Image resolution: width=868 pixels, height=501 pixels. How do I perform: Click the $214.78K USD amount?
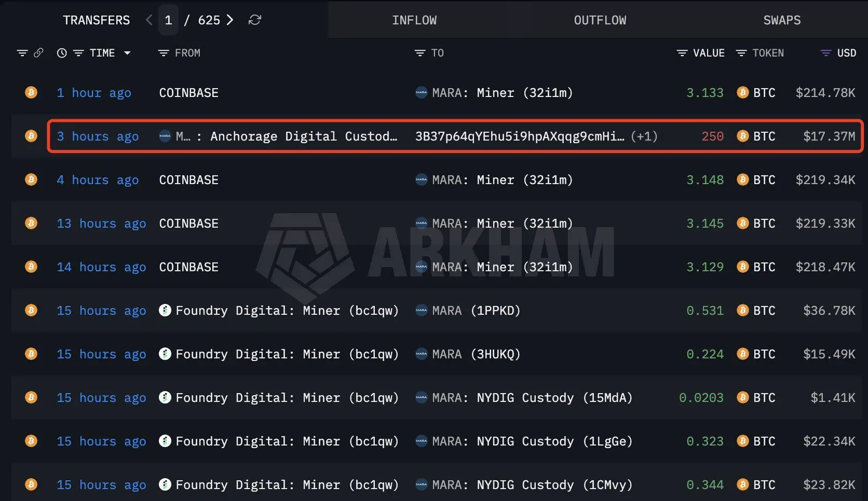coord(825,93)
